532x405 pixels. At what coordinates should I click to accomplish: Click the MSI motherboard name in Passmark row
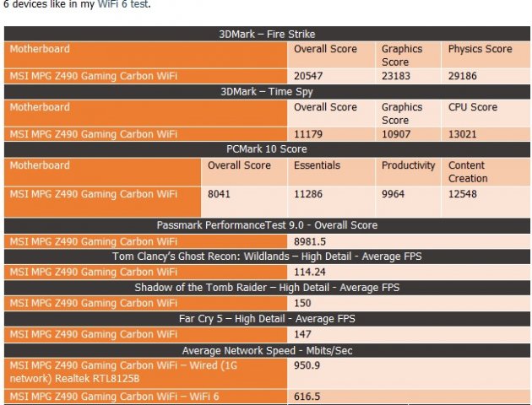(x=93, y=241)
